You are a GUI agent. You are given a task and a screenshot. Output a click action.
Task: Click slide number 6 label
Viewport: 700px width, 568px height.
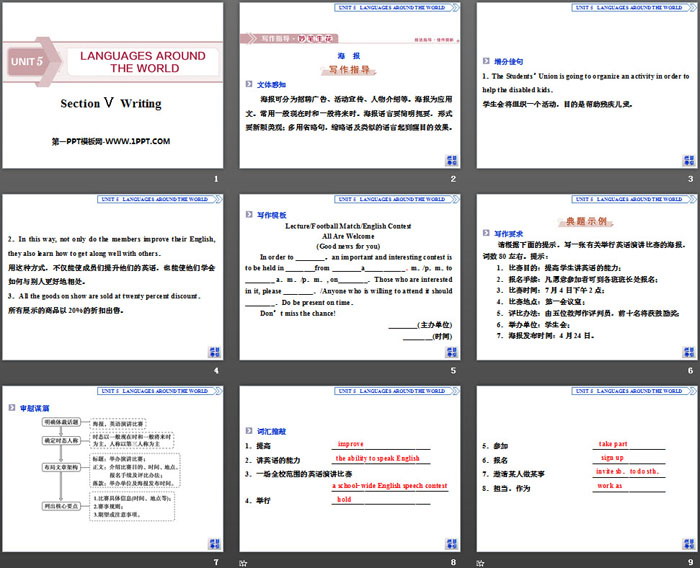click(x=690, y=371)
